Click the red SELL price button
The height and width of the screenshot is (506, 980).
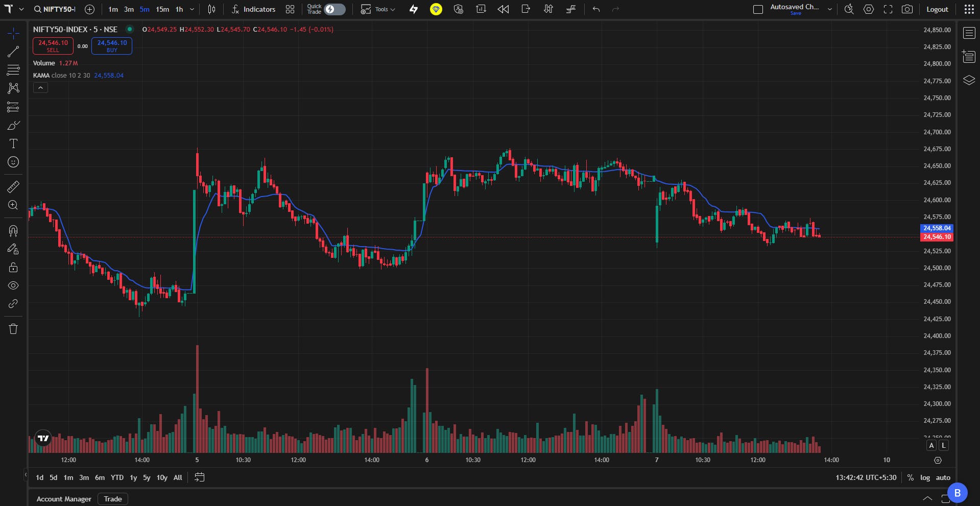(53, 46)
